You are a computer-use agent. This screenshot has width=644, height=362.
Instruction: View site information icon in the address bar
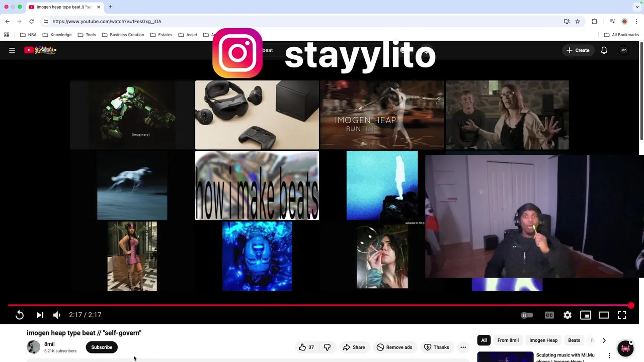tap(46, 21)
